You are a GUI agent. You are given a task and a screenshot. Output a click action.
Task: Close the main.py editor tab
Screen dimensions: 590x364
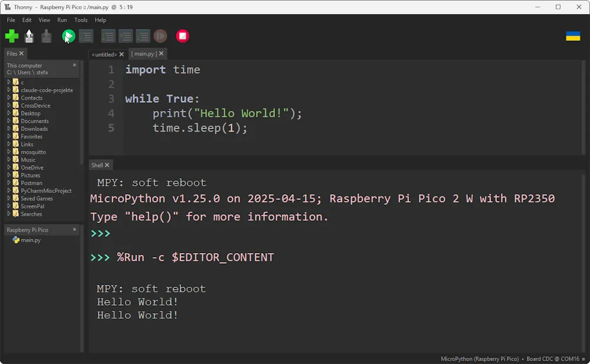coord(161,54)
